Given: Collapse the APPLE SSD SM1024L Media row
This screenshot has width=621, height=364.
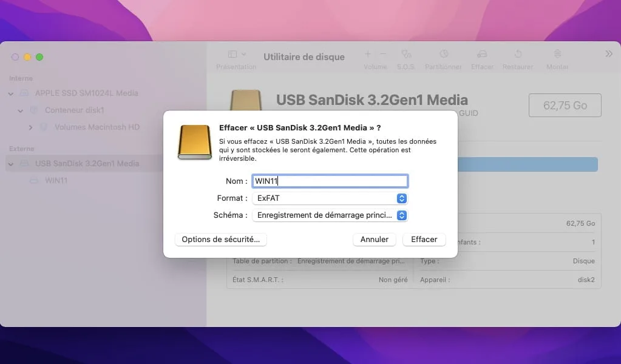Looking at the screenshot, I should click(11, 94).
